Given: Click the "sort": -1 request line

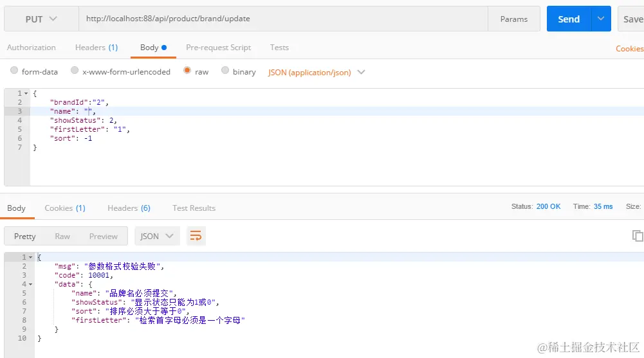Looking at the screenshot, I should click(71, 138).
